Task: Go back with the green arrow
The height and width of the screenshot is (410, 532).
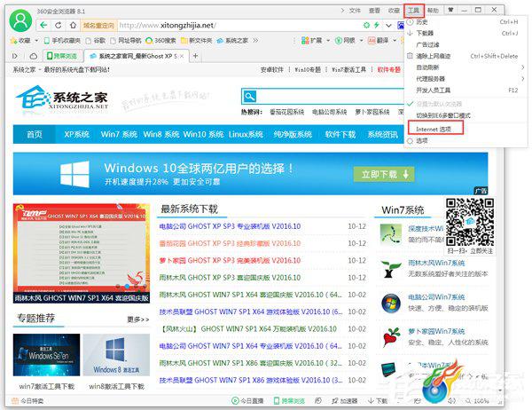Action: [43, 25]
